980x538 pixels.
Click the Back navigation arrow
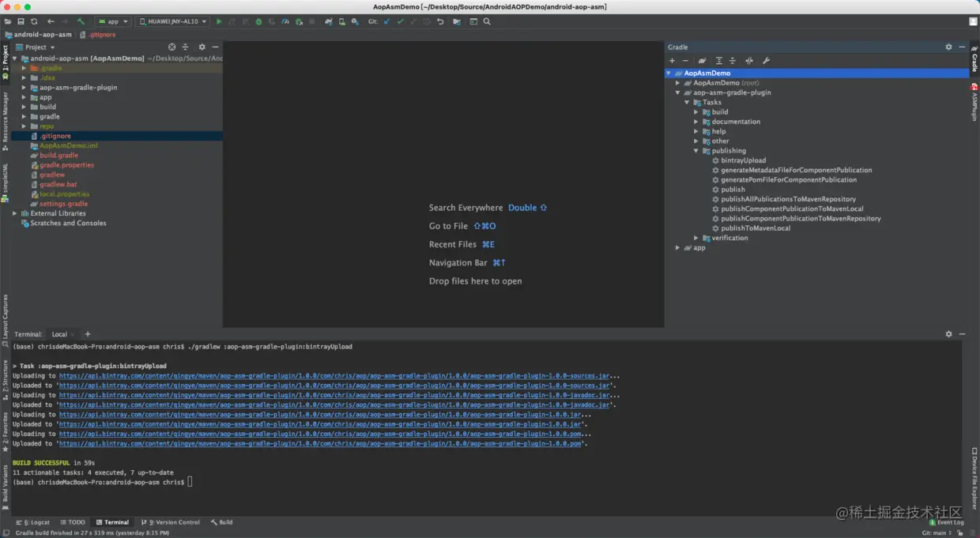point(51,21)
